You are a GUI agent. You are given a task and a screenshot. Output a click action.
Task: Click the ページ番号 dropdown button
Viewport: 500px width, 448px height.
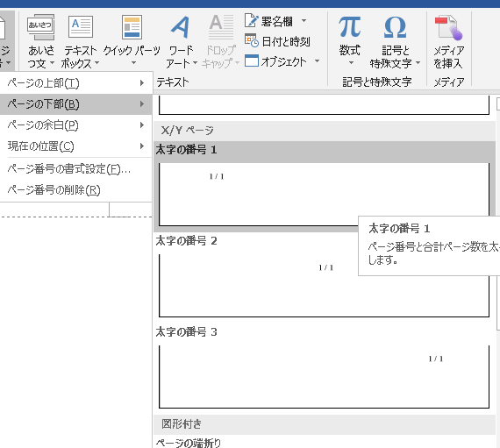pos(7,40)
